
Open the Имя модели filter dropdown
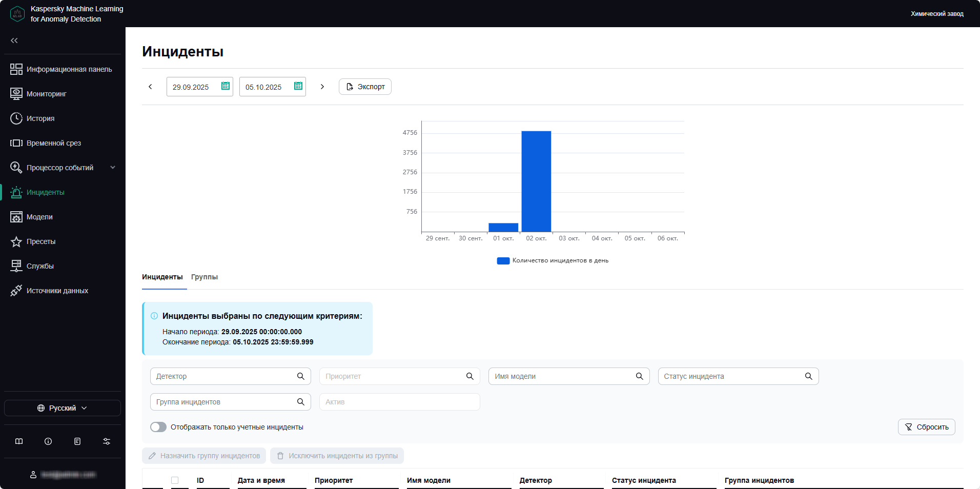(x=569, y=376)
